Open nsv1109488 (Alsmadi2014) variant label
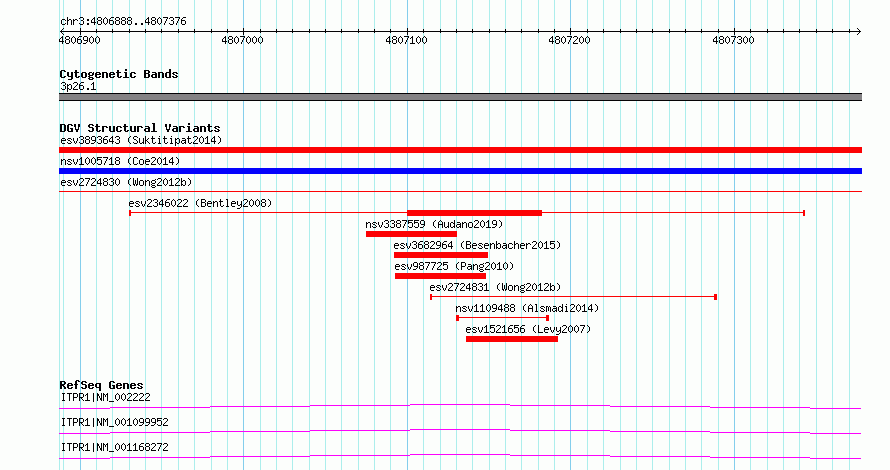 tap(527, 308)
